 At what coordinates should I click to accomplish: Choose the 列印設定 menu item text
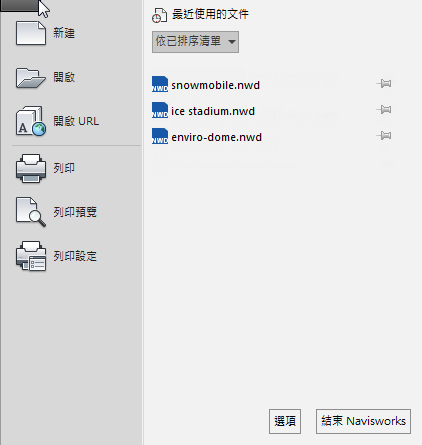click(x=75, y=256)
